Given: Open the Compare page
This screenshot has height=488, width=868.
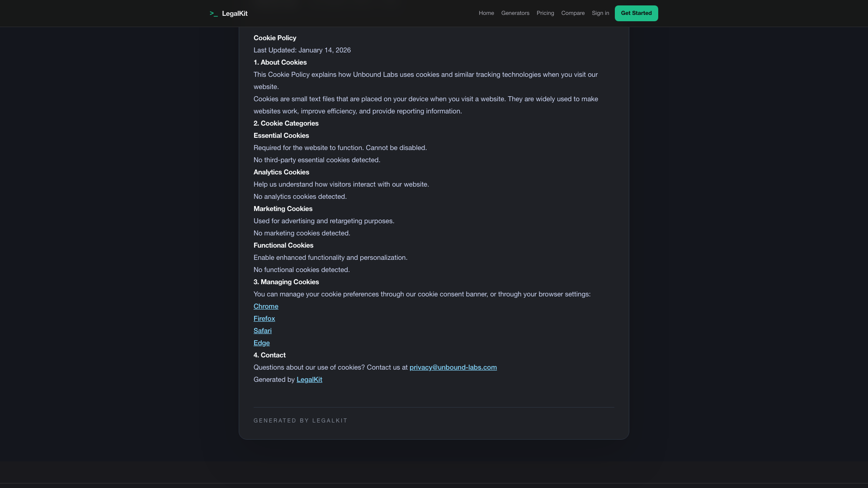Looking at the screenshot, I should [x=573, y=13].
